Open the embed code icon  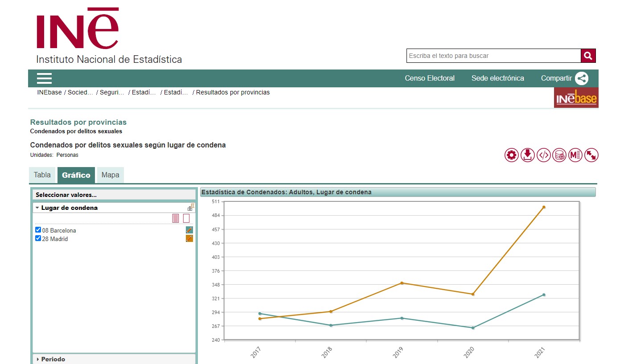click(544, 155)
